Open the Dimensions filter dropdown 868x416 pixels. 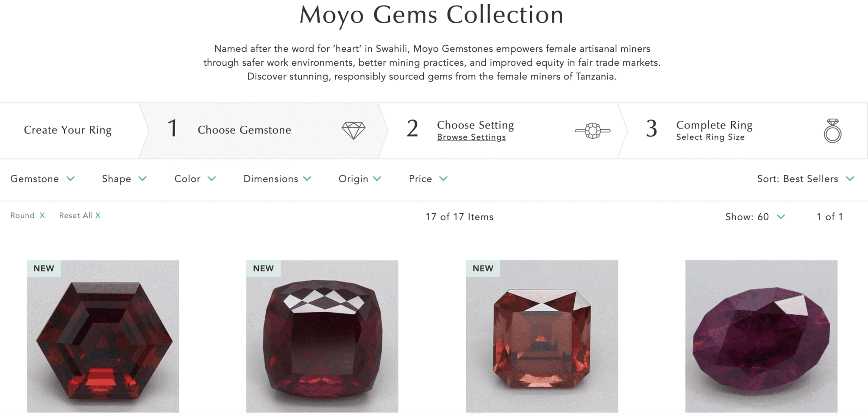277,179
